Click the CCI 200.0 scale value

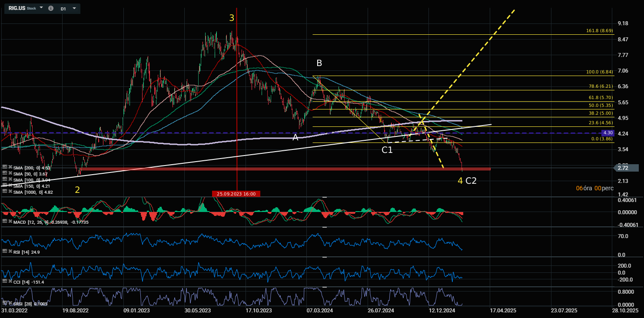(624, 265)
